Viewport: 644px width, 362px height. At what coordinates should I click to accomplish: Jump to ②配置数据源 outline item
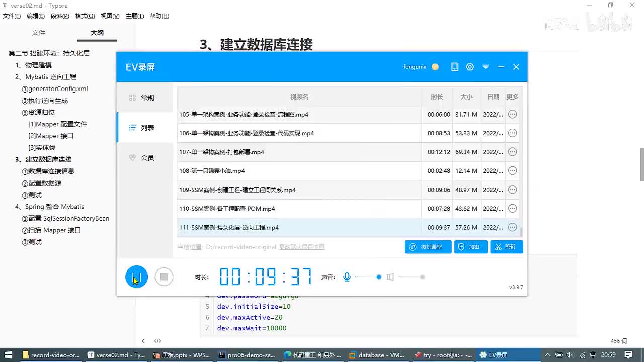coord(42,183)
